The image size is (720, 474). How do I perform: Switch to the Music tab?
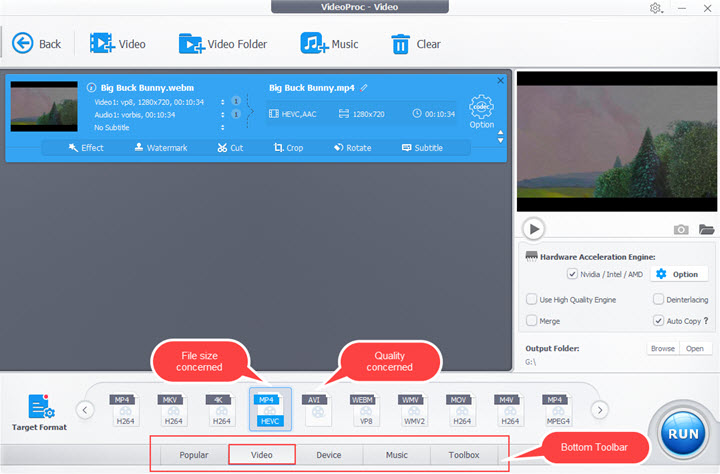397,455
